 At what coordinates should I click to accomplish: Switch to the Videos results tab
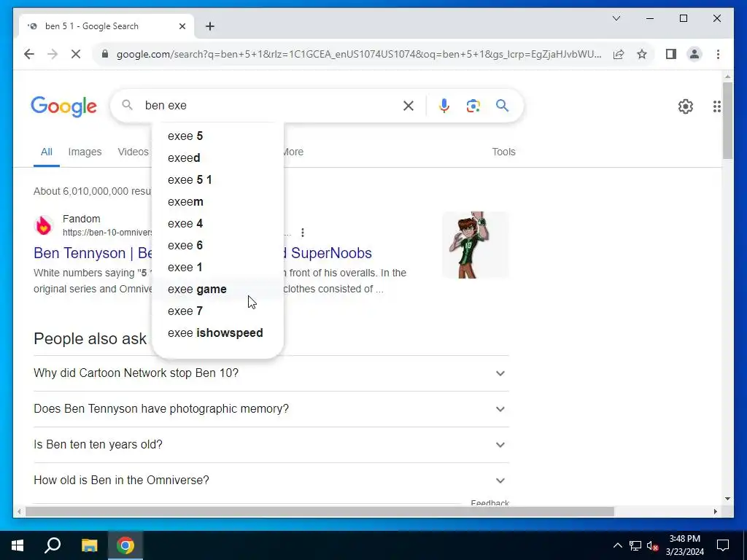(x=133, y=152)
